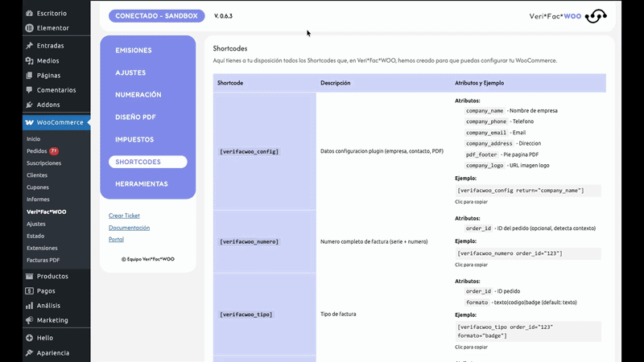This screenshot has height=362, width=644.
Task: Select Veri*Fac*WOO submenu item
Action: (47, 212)
